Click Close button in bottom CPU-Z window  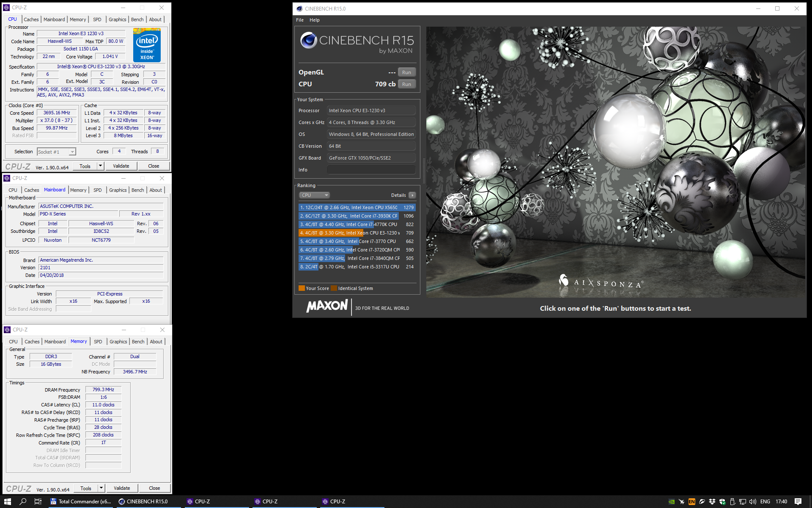coord(155,488)
